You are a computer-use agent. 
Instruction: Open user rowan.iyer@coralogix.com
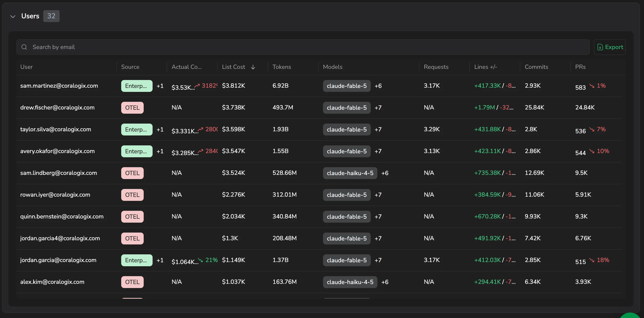[55, 195]
